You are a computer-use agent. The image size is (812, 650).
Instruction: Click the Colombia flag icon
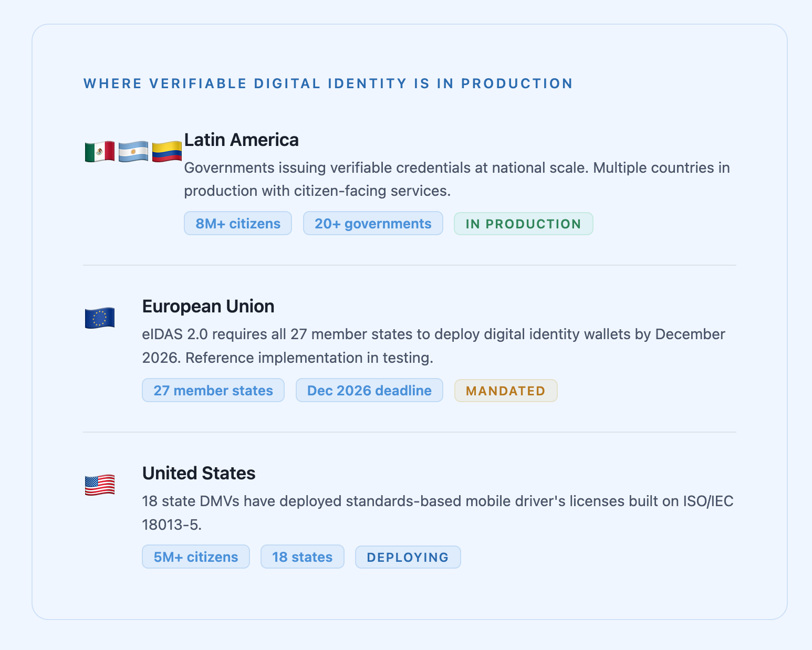pyautogui.click(x=167, y=152)
